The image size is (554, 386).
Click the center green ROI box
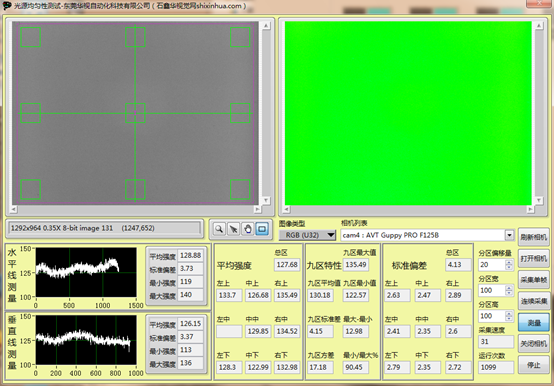pyautogui.click(x=135, y=113)
